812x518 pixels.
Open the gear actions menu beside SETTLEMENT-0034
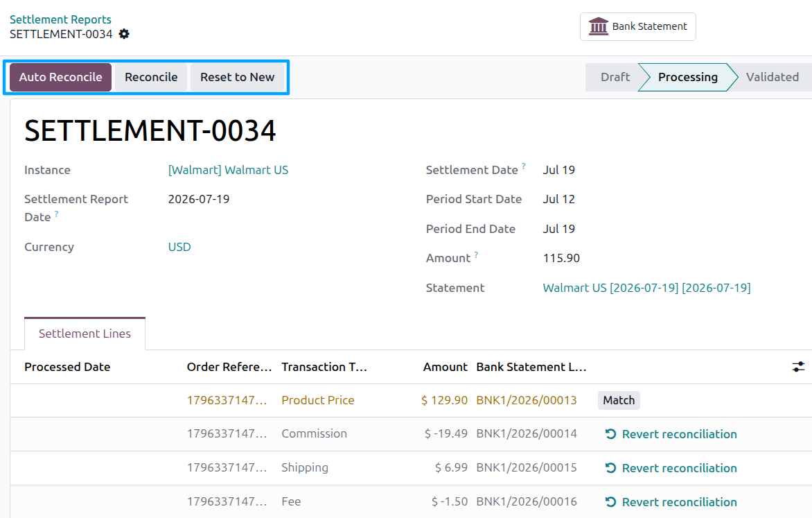pos(124,34)
